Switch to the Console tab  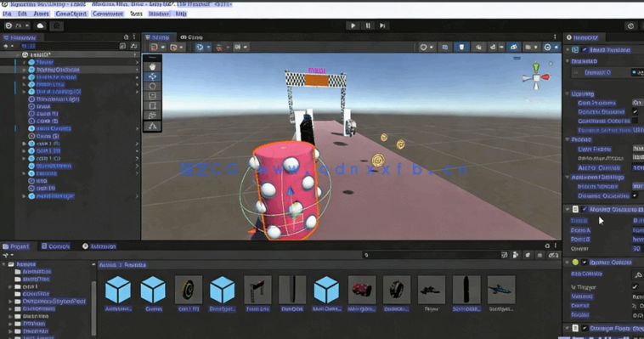click(55, 246)
